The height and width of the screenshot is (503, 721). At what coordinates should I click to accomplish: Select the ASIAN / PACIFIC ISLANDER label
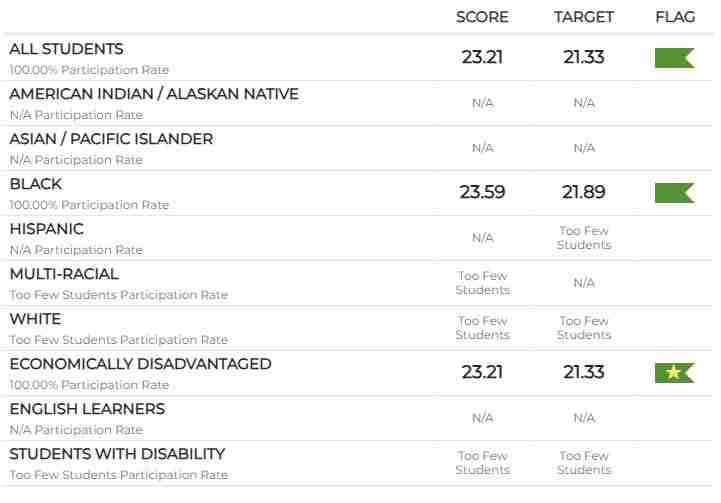pos(111,139)
